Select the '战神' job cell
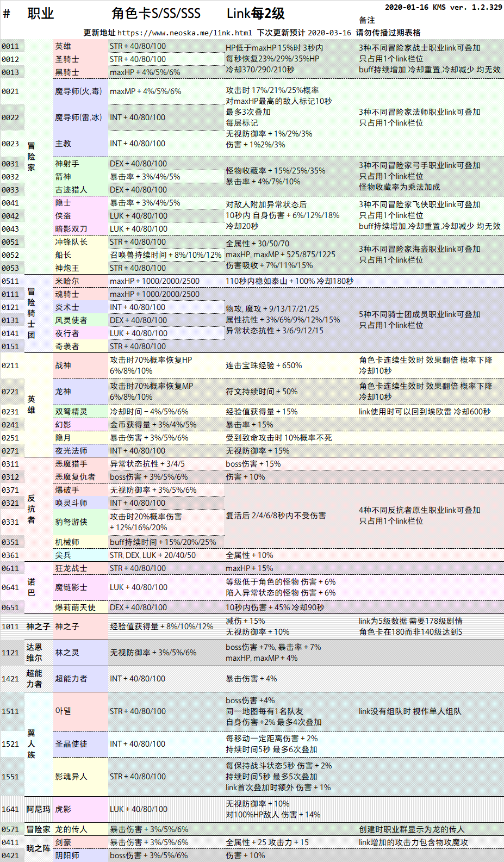 pyautogui.click(x=80, y=365)
